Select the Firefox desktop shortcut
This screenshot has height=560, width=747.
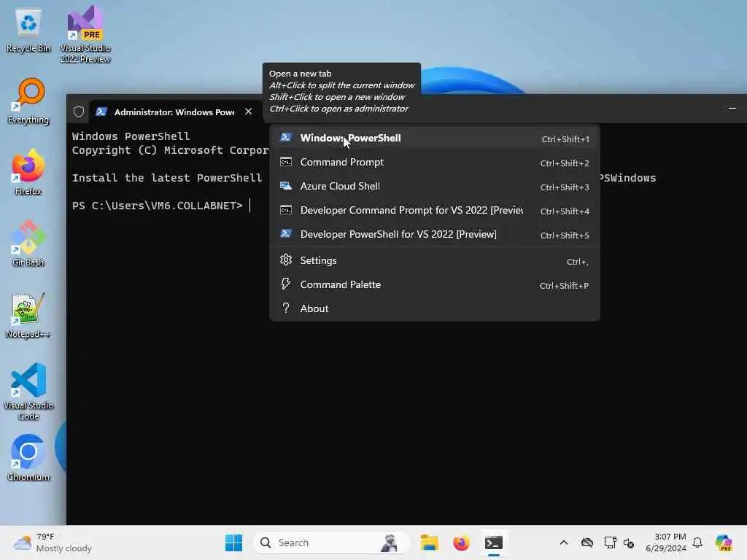pos(28,174)
